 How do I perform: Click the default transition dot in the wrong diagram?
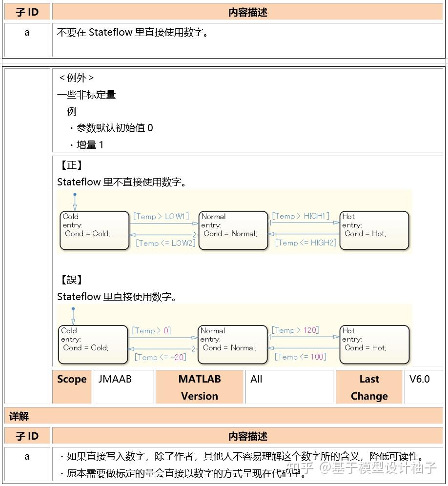click(74, 308)
